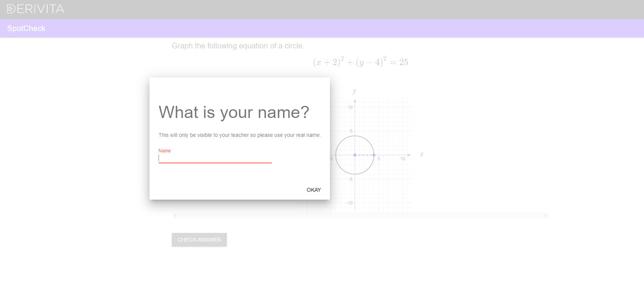Image resolution: width=644 pixels, height=304 pixels.
Task: Select the circle's center point on the graph
Action: point(355,155)
